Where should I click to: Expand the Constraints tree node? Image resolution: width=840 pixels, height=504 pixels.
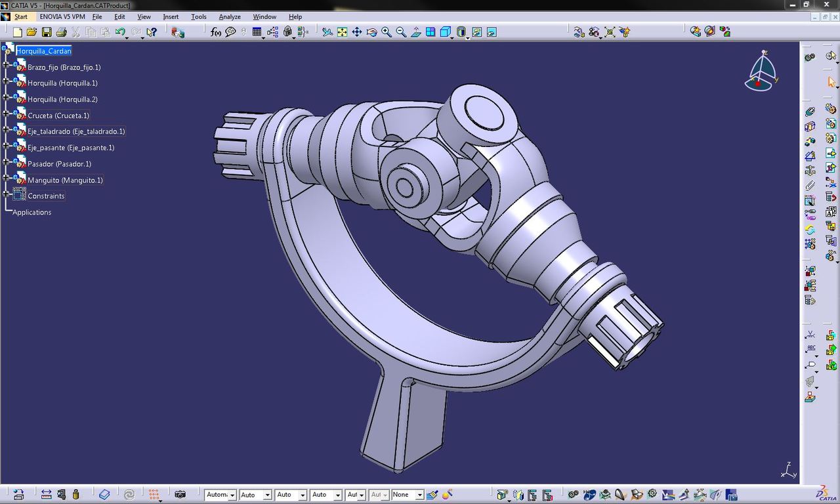6,194
